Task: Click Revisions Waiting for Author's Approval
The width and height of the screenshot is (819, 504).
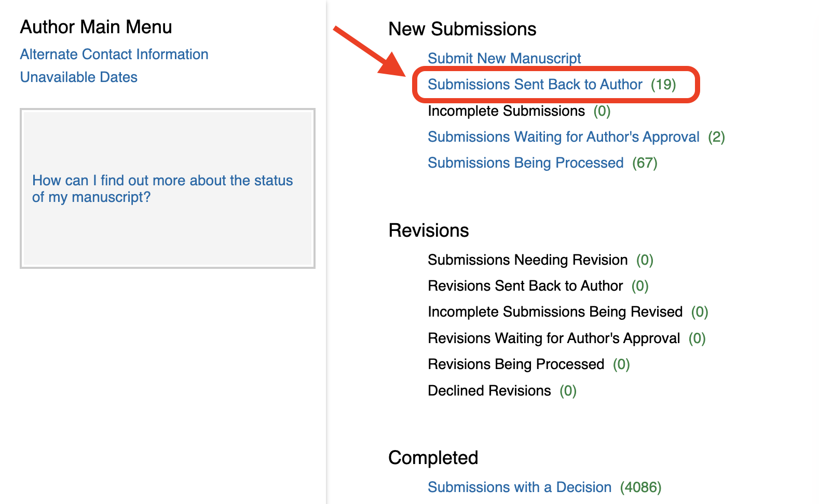Action: tap(553, 338)
